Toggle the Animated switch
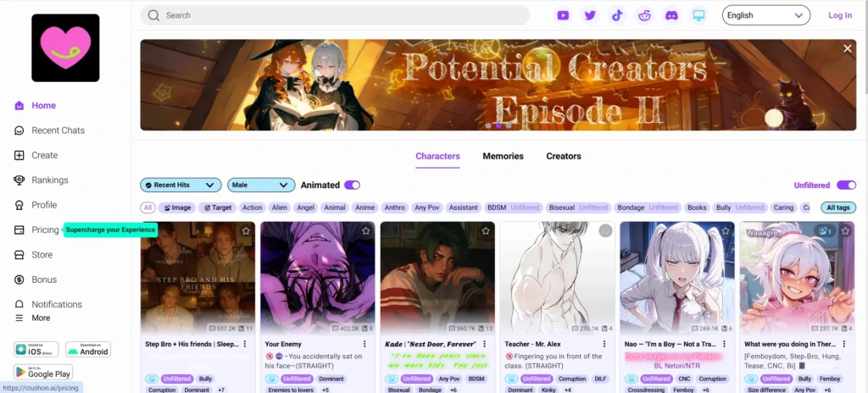868x393 pixels. click(352, 185)
